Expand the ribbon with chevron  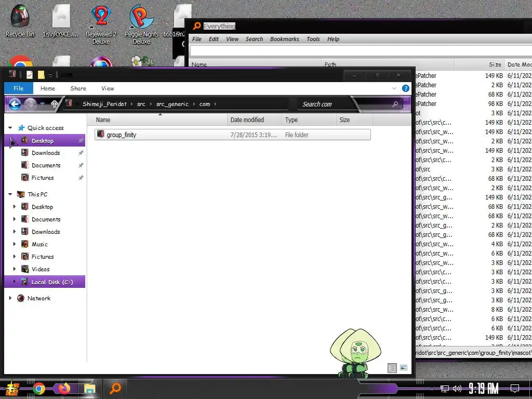394,88
